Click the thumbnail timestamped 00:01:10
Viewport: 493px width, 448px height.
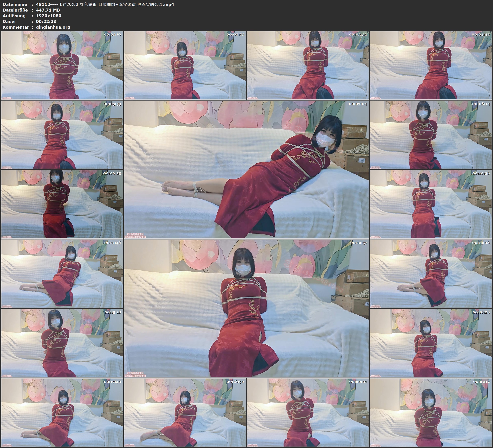click(62, 65)
